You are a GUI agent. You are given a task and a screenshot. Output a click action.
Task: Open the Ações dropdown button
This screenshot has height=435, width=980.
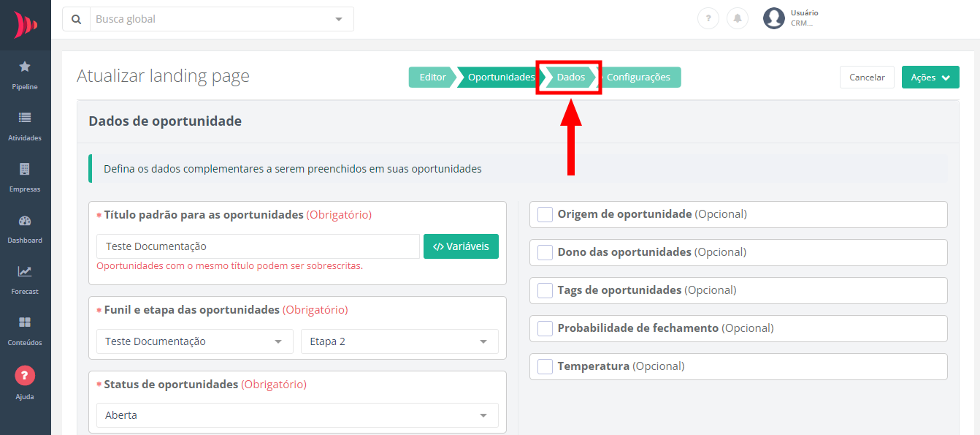(x=930, y=77)
